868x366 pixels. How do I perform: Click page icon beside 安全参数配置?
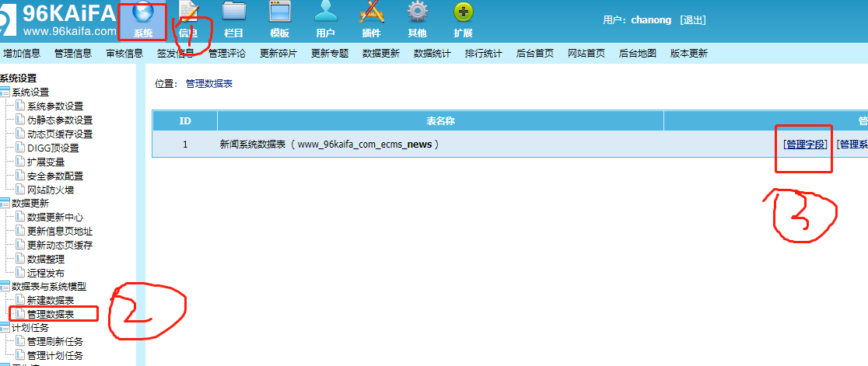pos(20,176)
